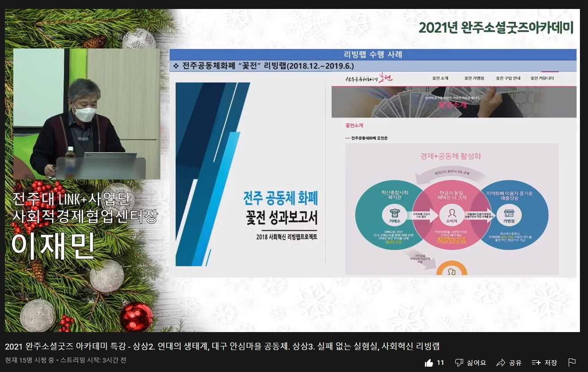Open the 공유 share arrow icon
The width and height of the screenshot is (588, 372).
501,363
